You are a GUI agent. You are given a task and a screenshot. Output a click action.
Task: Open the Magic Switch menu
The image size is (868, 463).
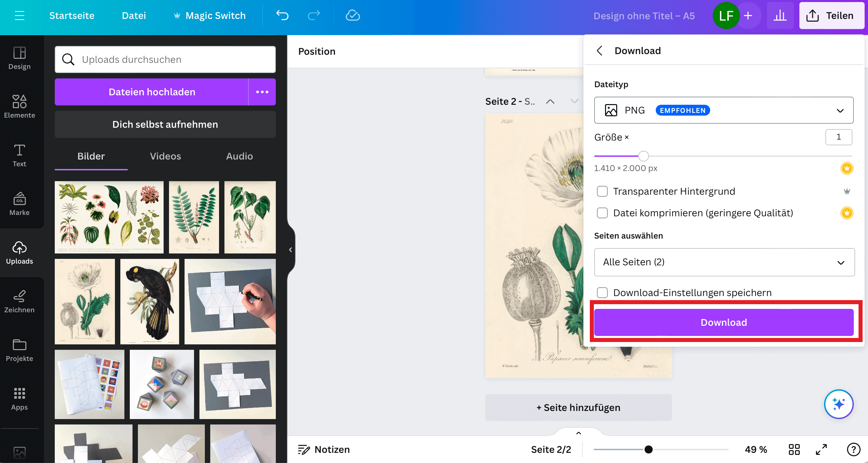coord(210,16)
